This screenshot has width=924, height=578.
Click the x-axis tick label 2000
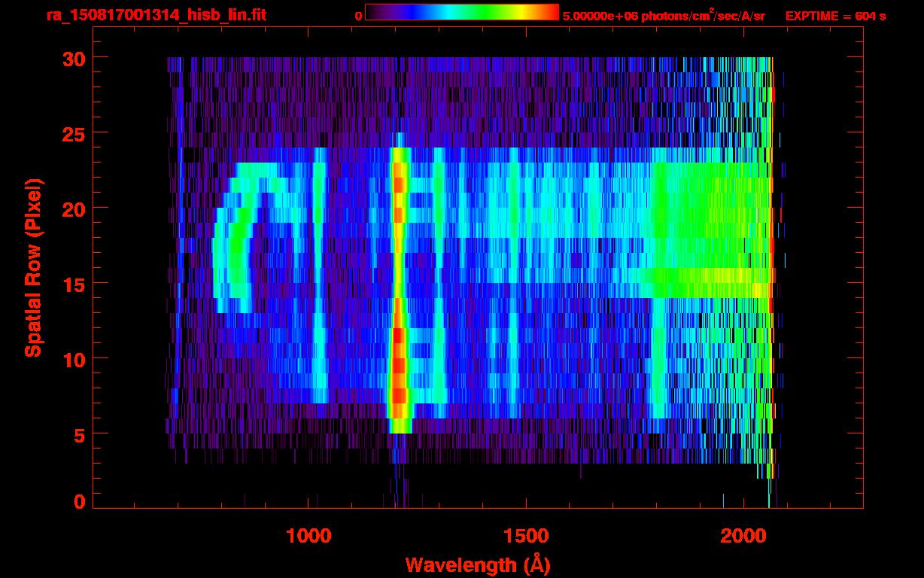(743, 536)
